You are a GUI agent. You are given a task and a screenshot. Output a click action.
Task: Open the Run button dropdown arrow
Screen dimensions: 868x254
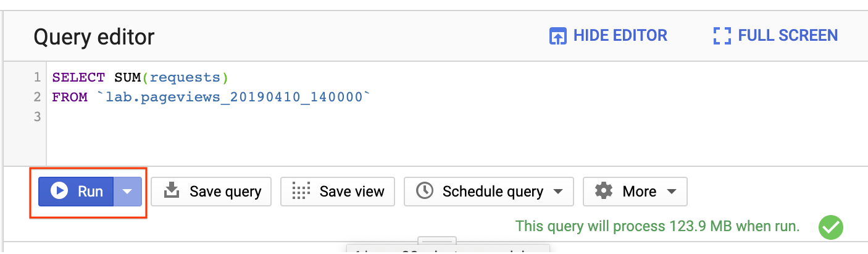127,192
